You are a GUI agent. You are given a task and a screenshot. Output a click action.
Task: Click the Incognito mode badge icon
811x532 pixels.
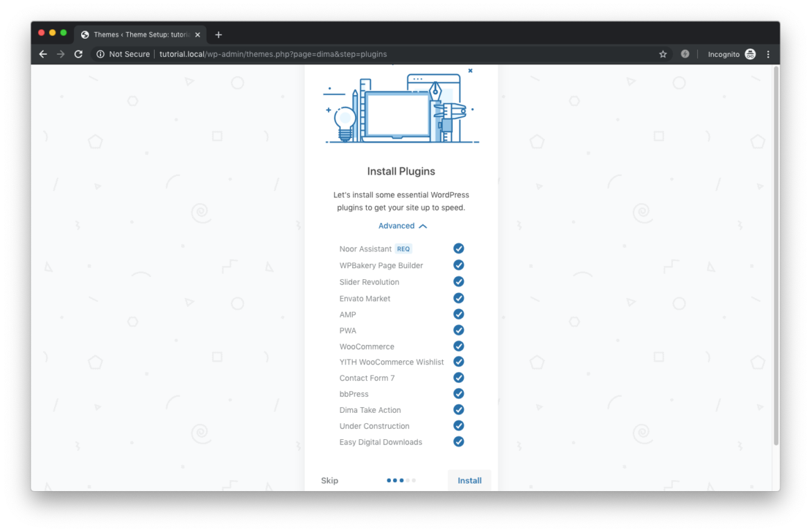[x=750, y=53]
